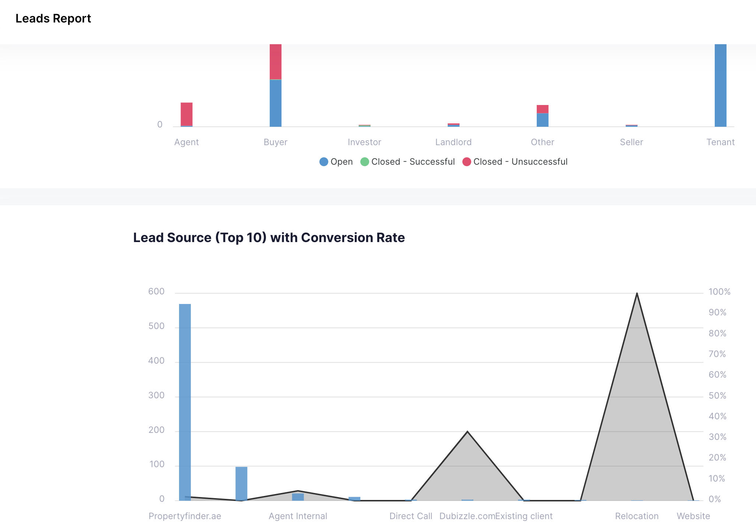Viewport: 756px width, 532px height.
Task: Click the Buyer bar's red unsuccessful segment
Action: [x=276, y=62]
